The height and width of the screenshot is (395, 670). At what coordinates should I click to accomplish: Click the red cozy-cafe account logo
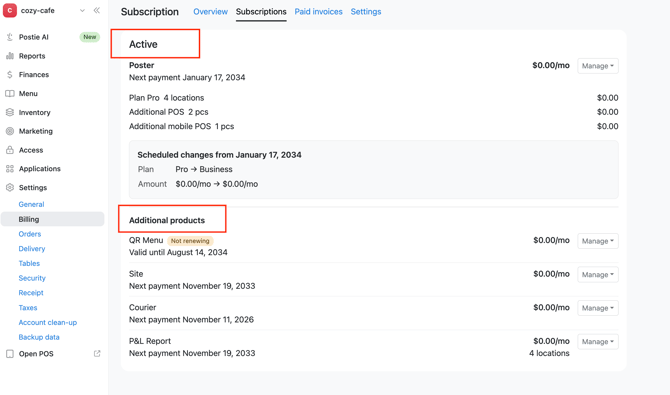pos(9,10)
